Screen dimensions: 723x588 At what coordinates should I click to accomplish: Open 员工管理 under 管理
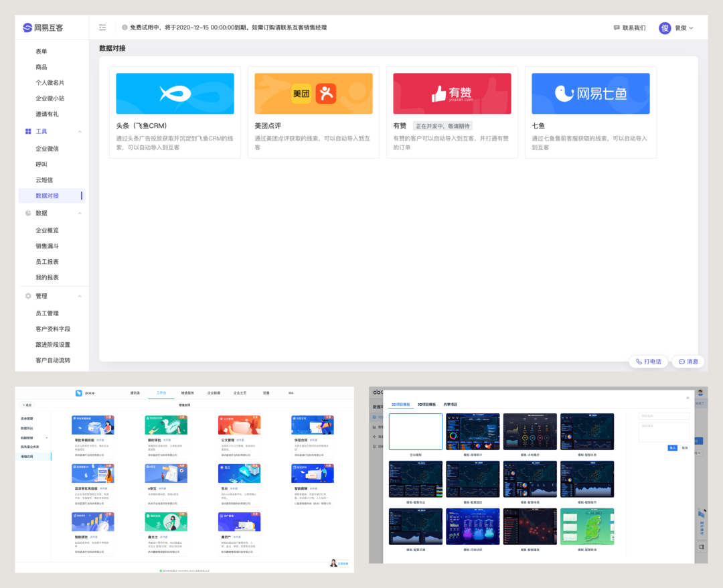point(47,313)
